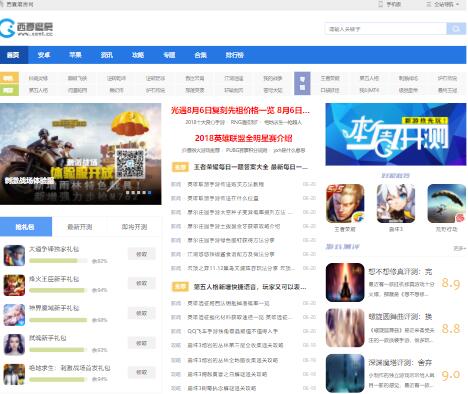Open the 2018英雄联盟全明星赛介绍 headline
Screen dimensions: 468x394
point(243,138)
